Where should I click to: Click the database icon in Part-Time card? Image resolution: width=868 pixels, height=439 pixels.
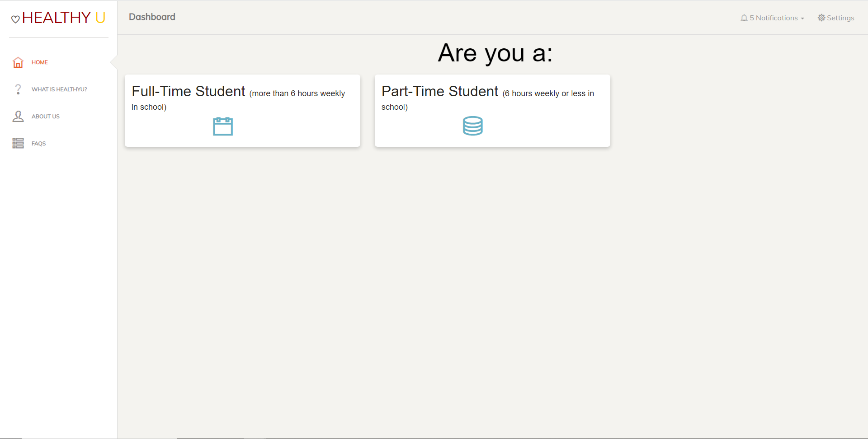tap(473, 126)
